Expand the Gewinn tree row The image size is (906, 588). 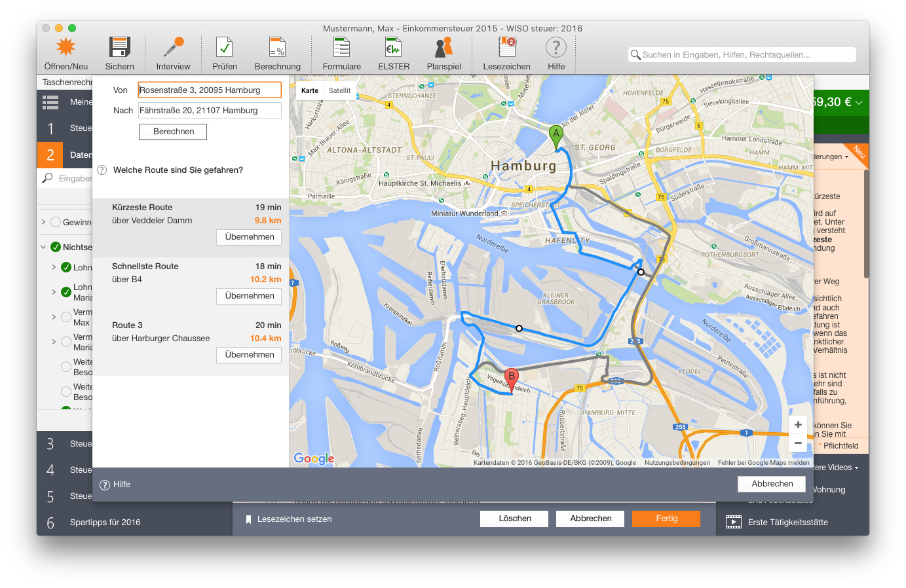(x=44, y=222)
